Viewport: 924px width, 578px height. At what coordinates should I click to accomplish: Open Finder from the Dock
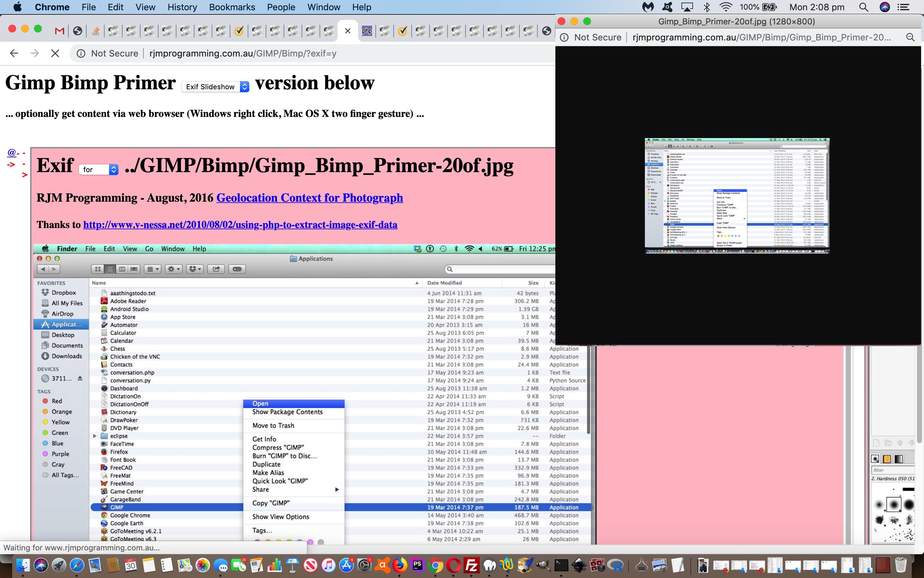23,565
